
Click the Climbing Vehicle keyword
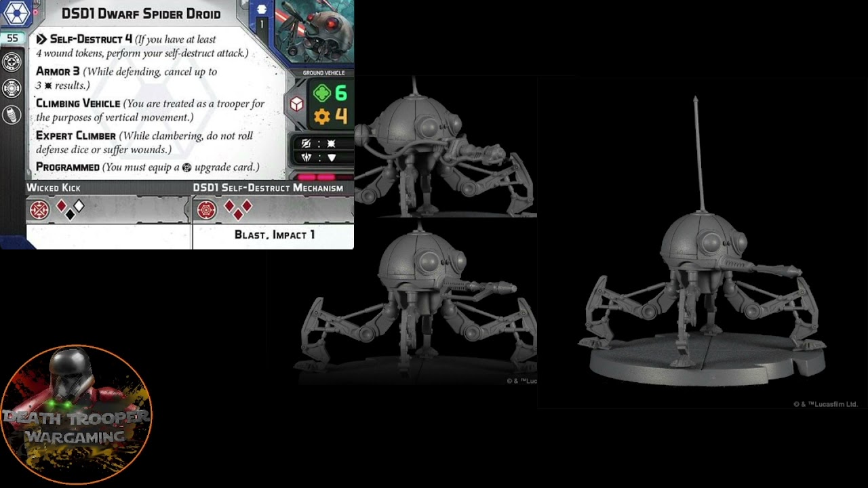(78, 104)
